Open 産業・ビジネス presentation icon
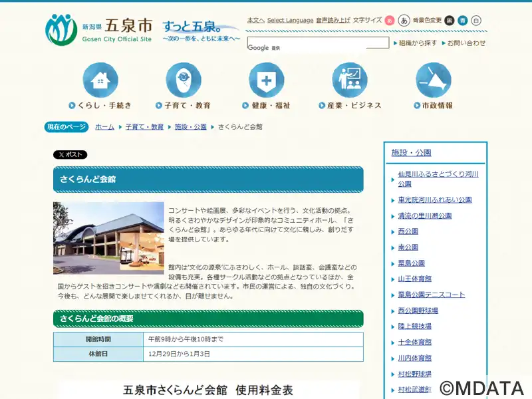Image resolution: width=532 pixels, height=399 pixels. click(350, 80)
